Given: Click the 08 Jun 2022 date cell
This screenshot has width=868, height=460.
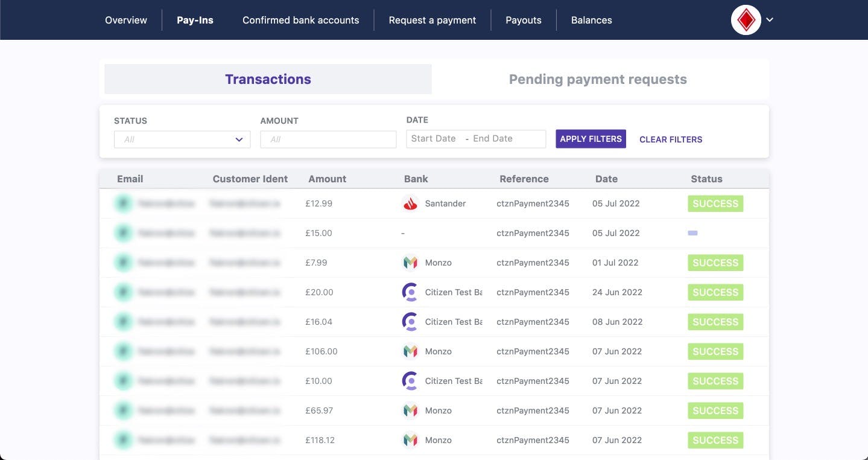Looking at the screenshot, I should coord(617,322).
